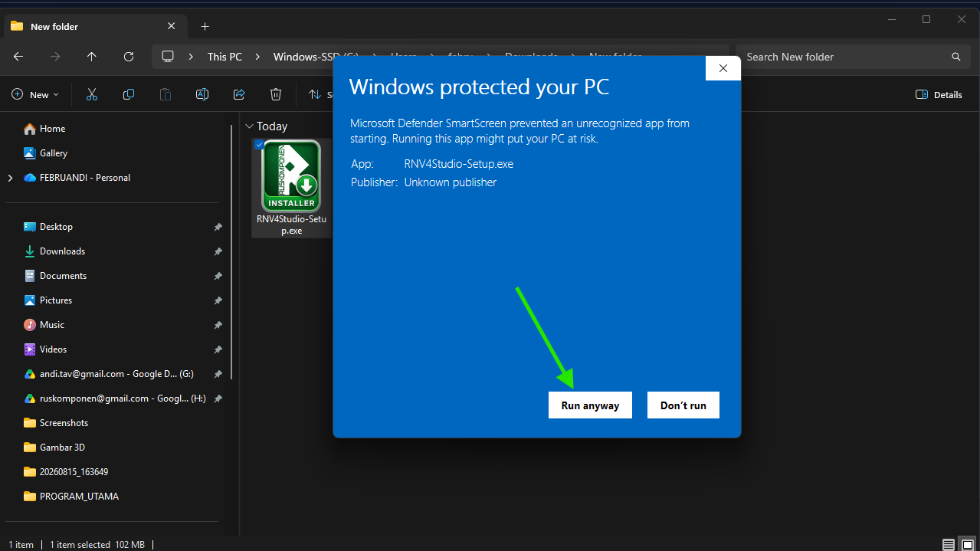This screenshot has height=551, width=980.
Task: Click the Copy icon in toolbar
Action: pos(129,94)
